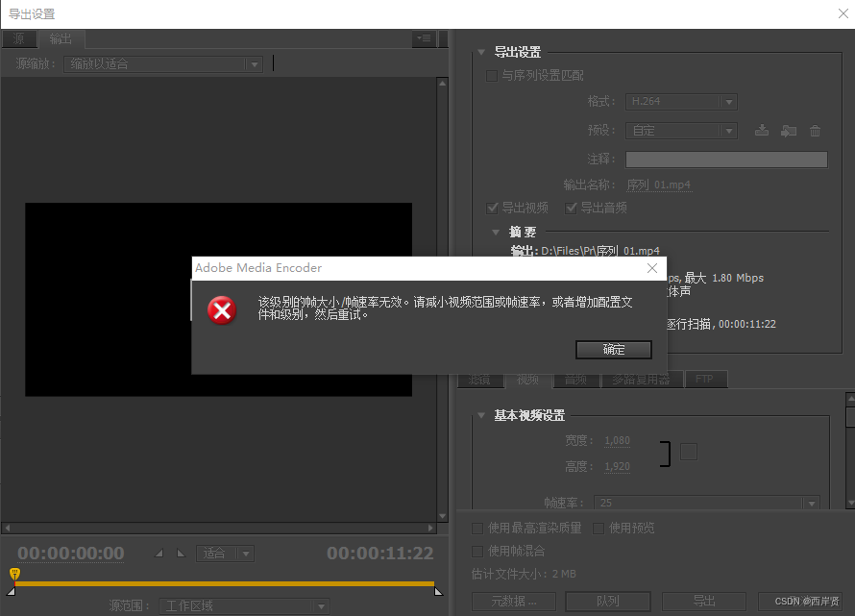Image resolution: width=855 pixels, height=616 pixels.
Task: Toggle 导出视频 checkbox
Action: pos(492,208)
